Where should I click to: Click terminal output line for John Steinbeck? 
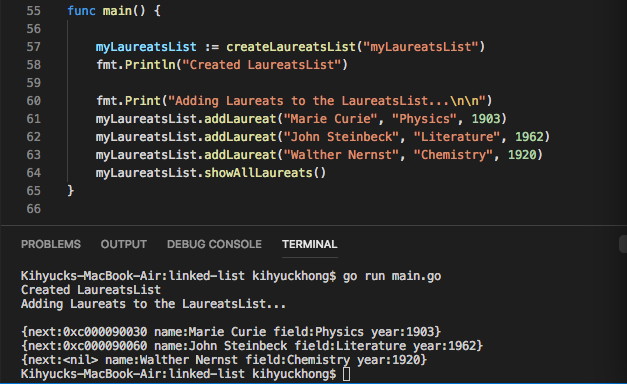[x=252, y=346]
